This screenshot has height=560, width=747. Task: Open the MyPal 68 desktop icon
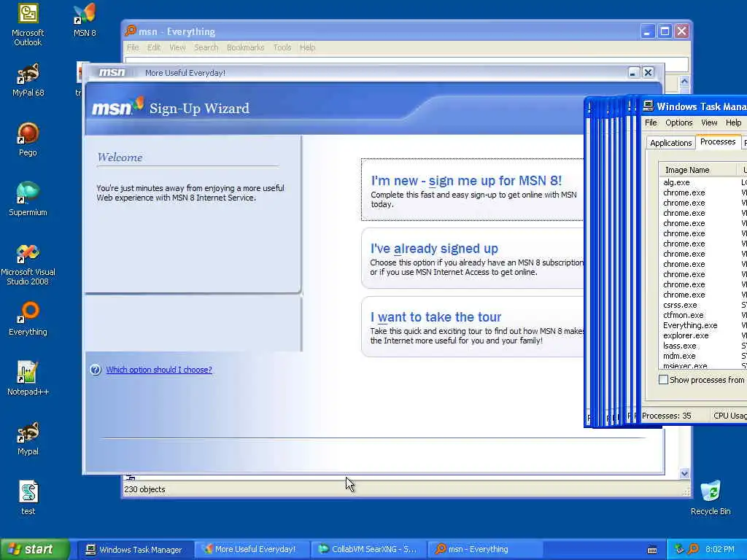click(x=28, y=80)
